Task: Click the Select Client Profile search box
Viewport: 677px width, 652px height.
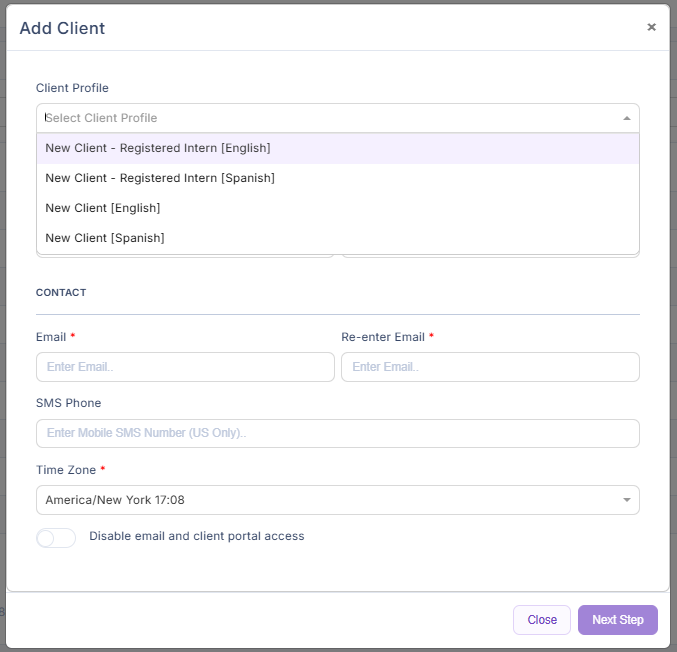Action: 320,118
